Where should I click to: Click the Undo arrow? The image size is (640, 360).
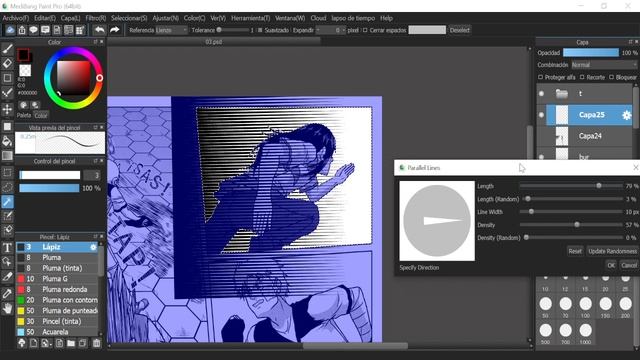[99, 30]
